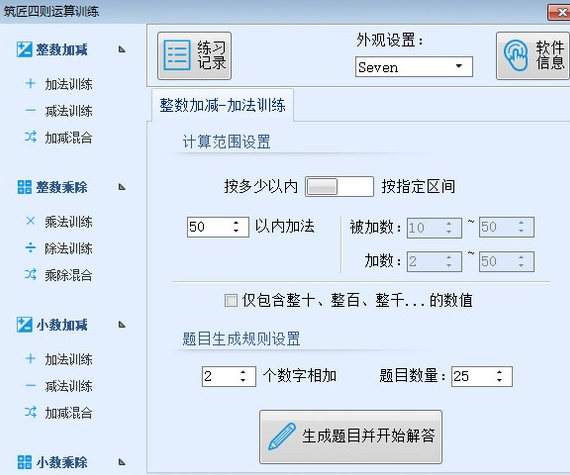This screenshot has width=570, height=475.
Task: Collapse the 整数乘除 section arrow
Action: click(x=122, y=187)
